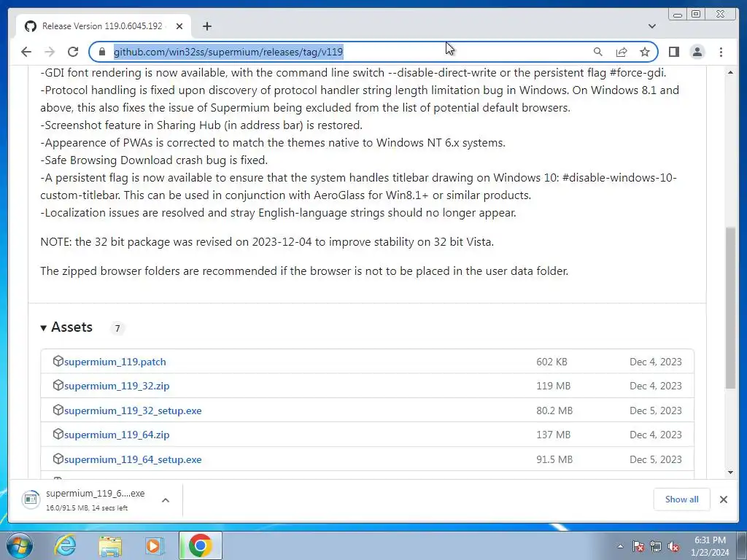The image size is (747, 560).
Task: Close the Release Version tab
Action: click(x=179, y=26)
